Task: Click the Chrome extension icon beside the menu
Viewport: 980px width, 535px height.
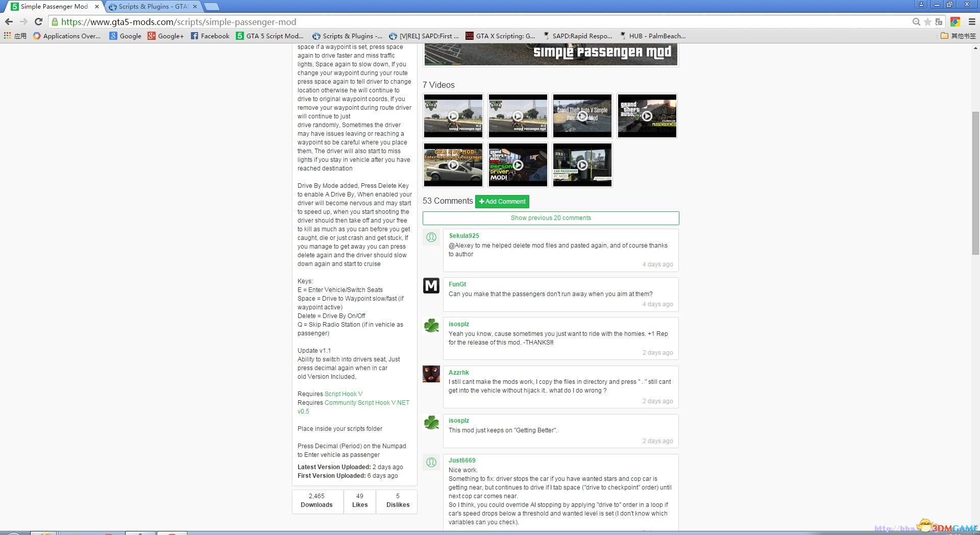Action: click(x=955, y=22)
